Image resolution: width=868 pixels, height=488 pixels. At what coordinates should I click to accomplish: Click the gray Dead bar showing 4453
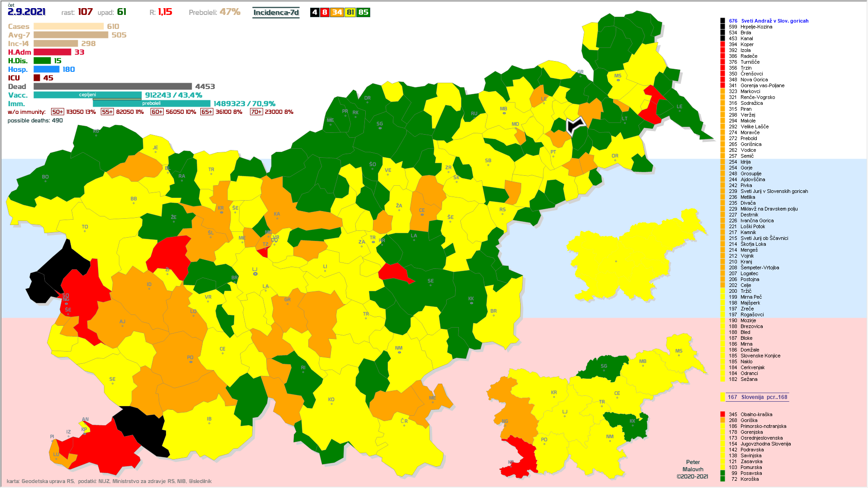coord(113,86)
